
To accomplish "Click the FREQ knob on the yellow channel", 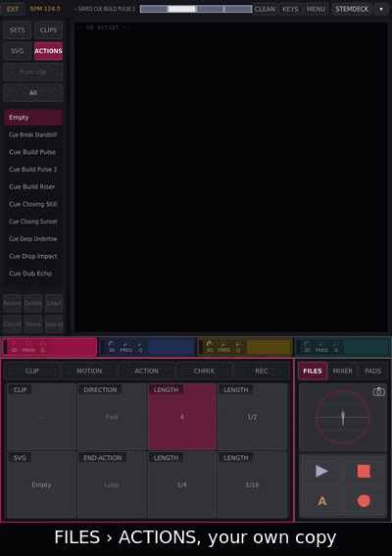I will [x=223, y=343].
